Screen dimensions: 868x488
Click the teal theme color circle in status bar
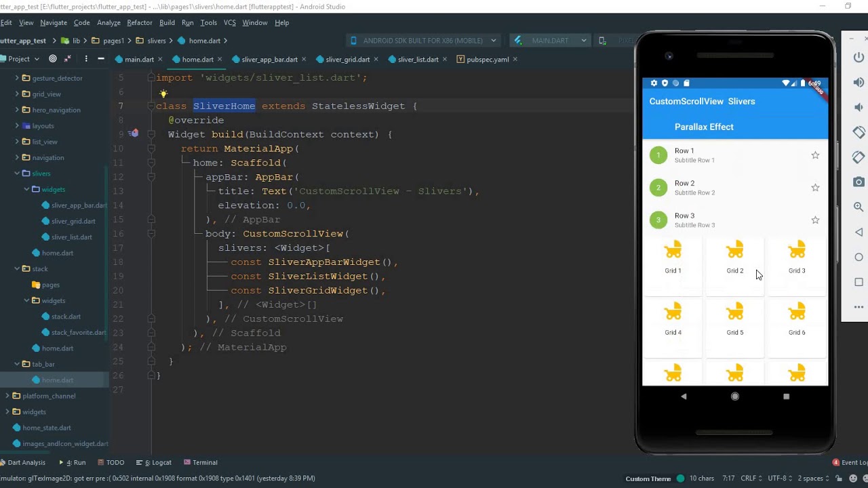(680, 479)
